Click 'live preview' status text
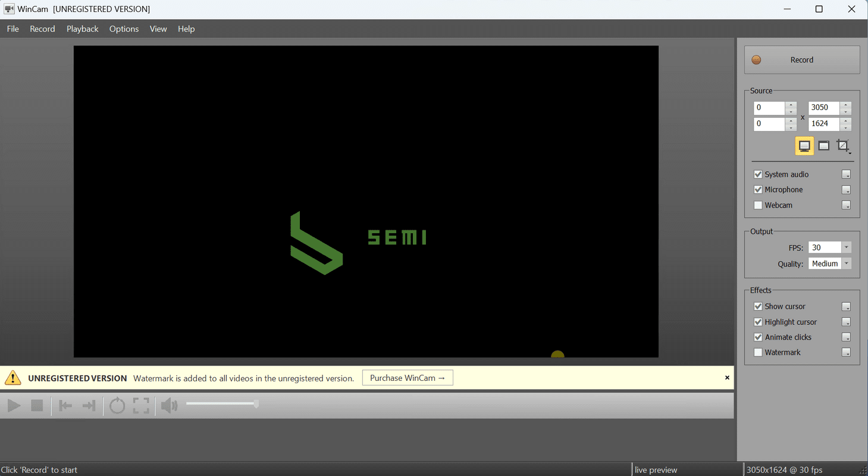 point(656,470)
